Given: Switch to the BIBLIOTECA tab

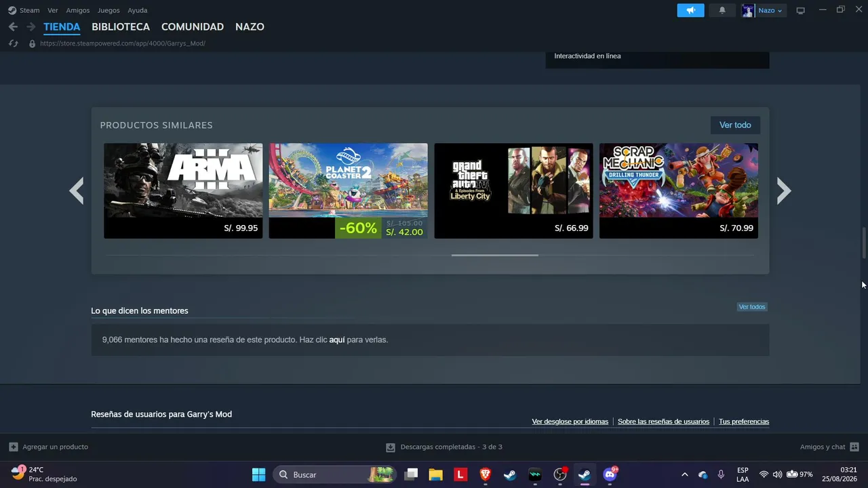Looking at the screenshot, I should tap(121, 27).
